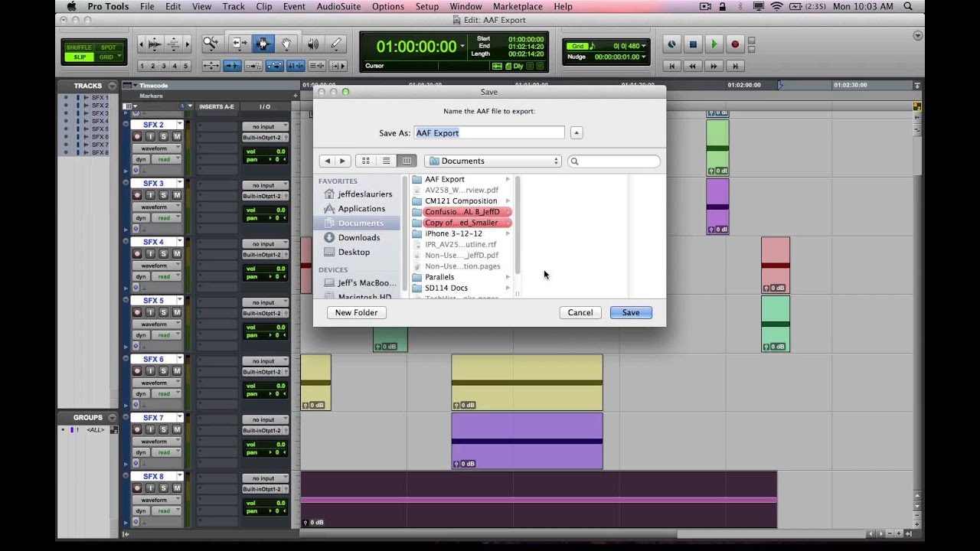The width and height of the screenshot is (980, 551).
Task: Click the red Record transport button
Action: tap(735, 44)
